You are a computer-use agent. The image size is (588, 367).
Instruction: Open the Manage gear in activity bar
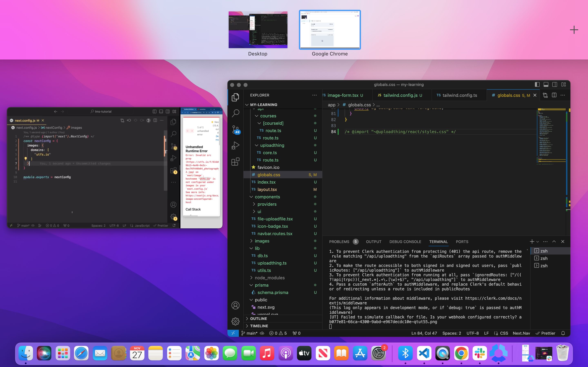(235, 321)
